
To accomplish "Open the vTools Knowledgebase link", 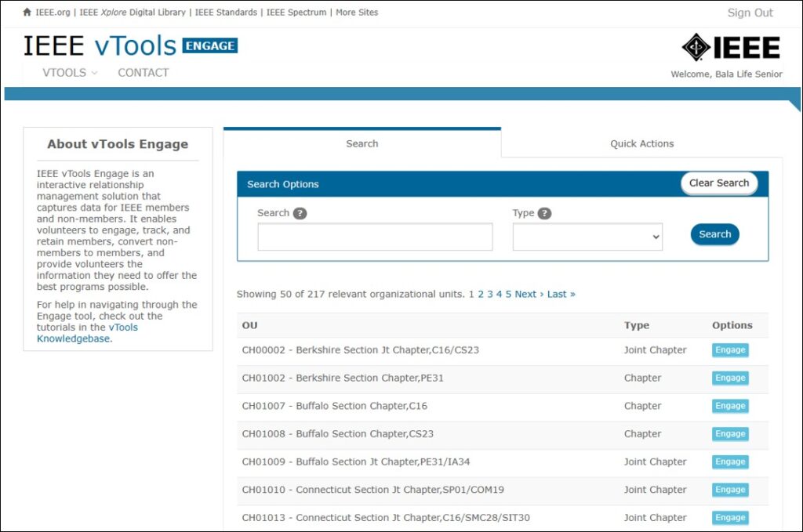I will (88, 333).
